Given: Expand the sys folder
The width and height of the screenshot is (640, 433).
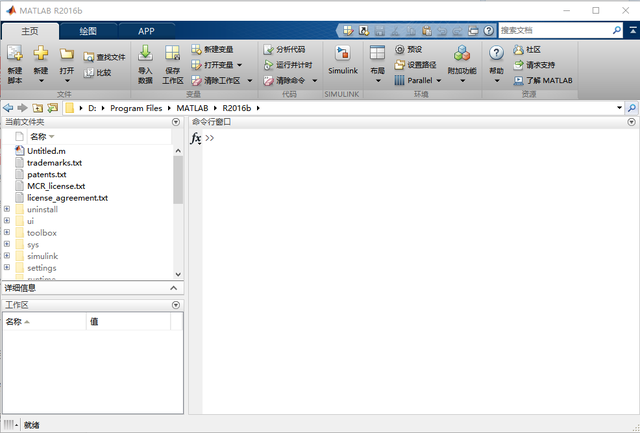Looking at the screenshot, I should coord(7,244).
